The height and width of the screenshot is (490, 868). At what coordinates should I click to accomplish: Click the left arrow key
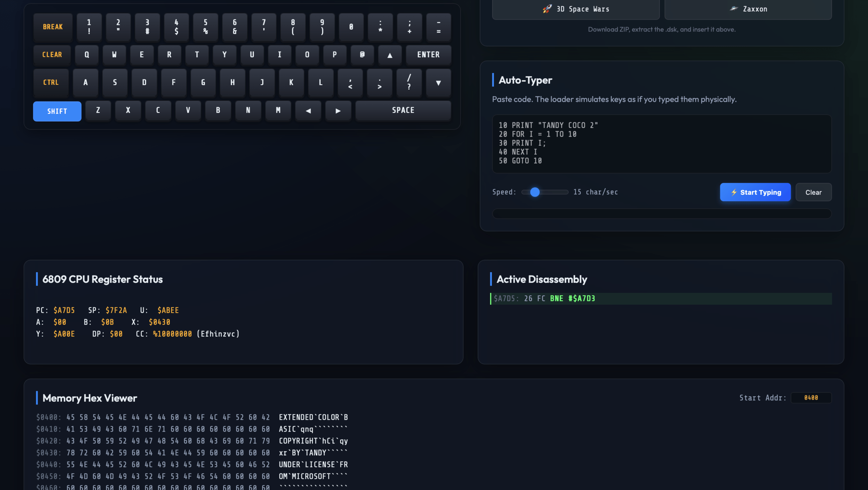308,110
